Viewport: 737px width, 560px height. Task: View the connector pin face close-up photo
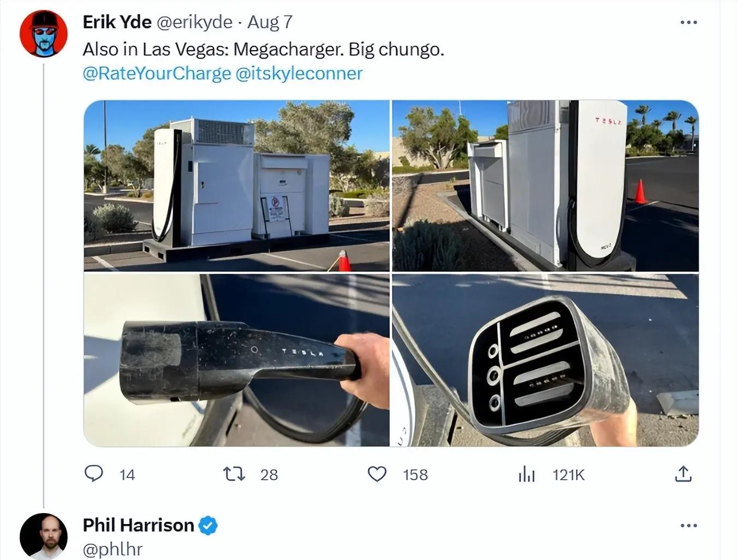[545, 360]
